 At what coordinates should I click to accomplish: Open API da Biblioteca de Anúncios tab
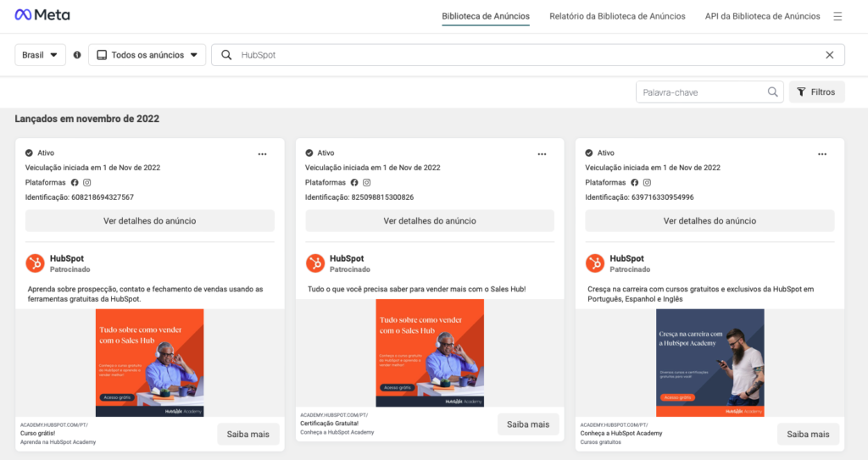point(762,17)
